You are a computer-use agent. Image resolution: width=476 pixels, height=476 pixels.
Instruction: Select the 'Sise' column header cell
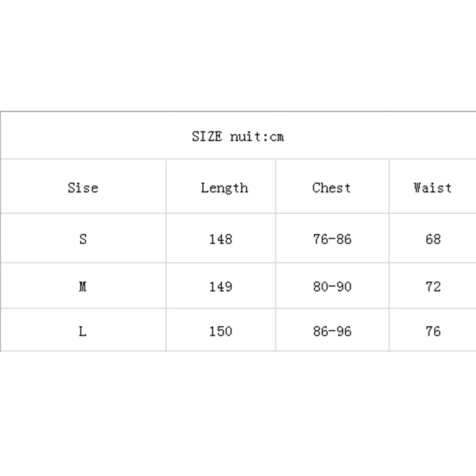coord(83,188)
